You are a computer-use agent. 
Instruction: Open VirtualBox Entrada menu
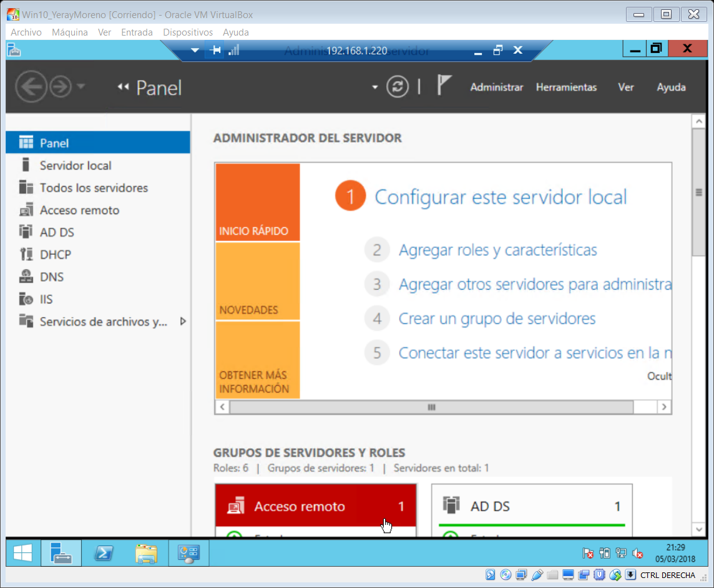click(x=137, y=32)
